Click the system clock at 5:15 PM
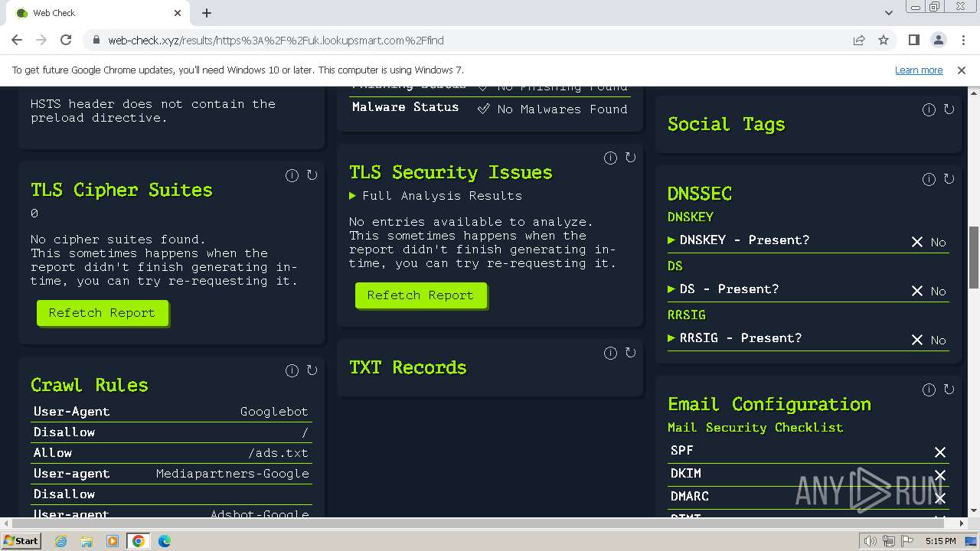 940,541
